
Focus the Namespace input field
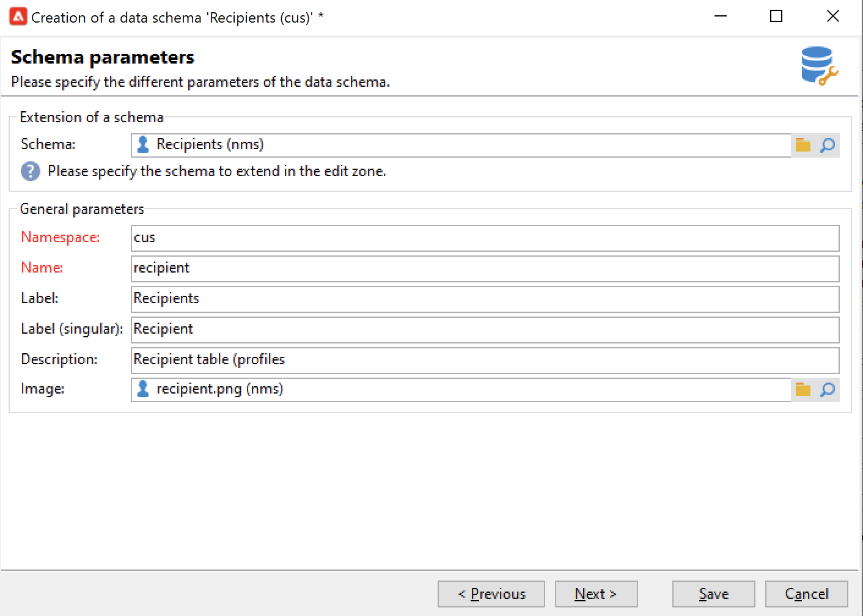tap(485, 238)
